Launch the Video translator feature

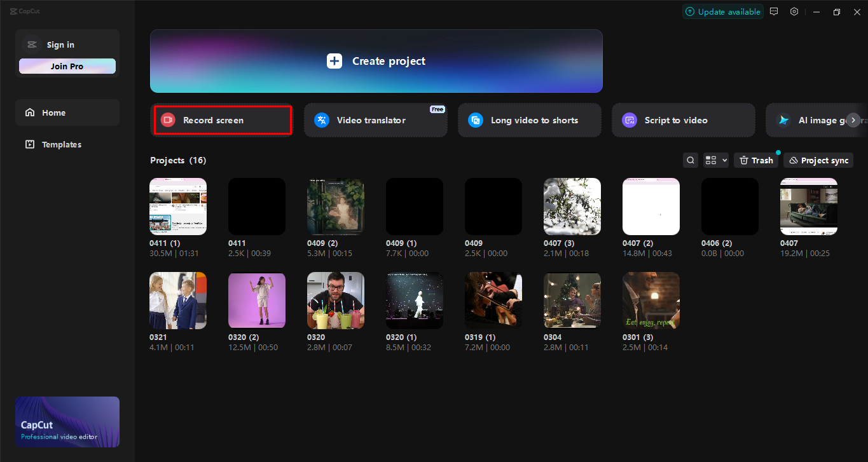[x=375, y=120]
